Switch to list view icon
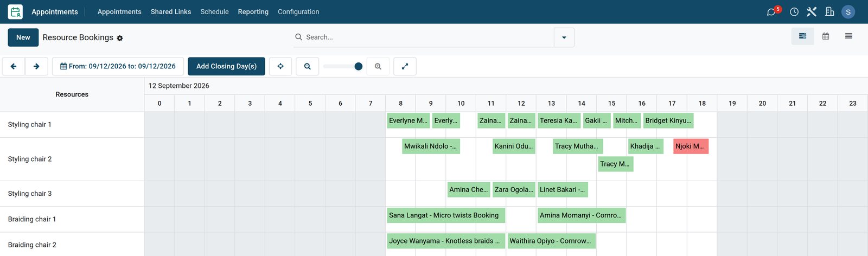The image size is (868, 256). click(x=848, y=36)
